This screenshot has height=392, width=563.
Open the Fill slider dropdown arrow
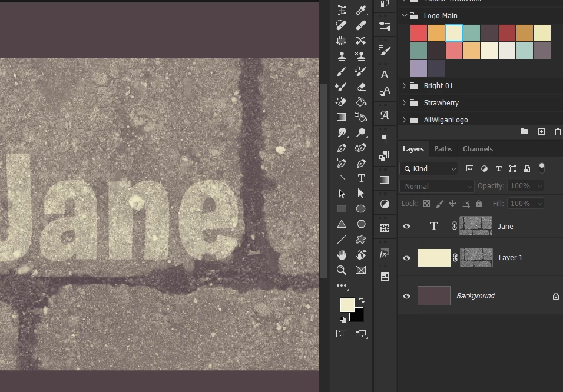(x=539, y=204)
